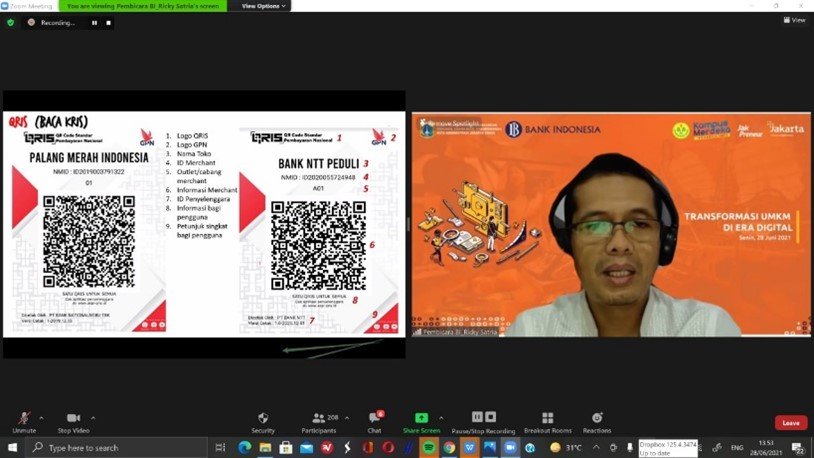The image size is (814, 458).
Task: Click the green screen-sharing notification banner
Action: (x=143, y=6)
